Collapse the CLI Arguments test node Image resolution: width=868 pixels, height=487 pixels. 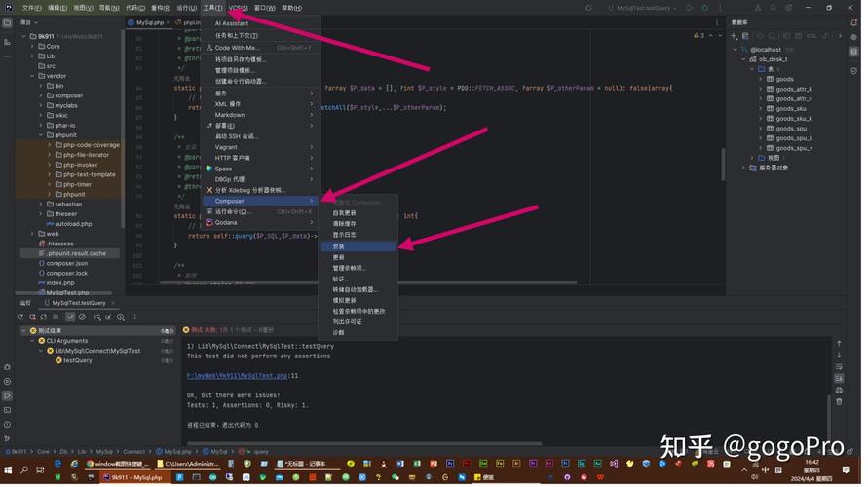tap(33, 342)
